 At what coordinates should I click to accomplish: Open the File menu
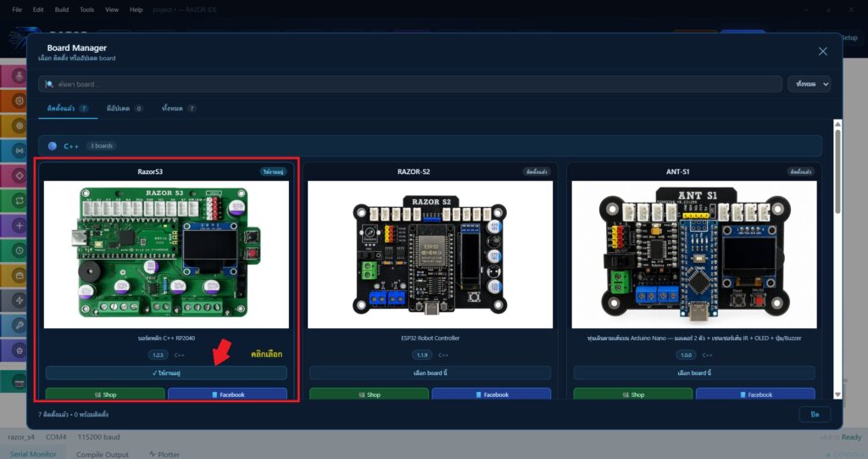click(17, 9)
